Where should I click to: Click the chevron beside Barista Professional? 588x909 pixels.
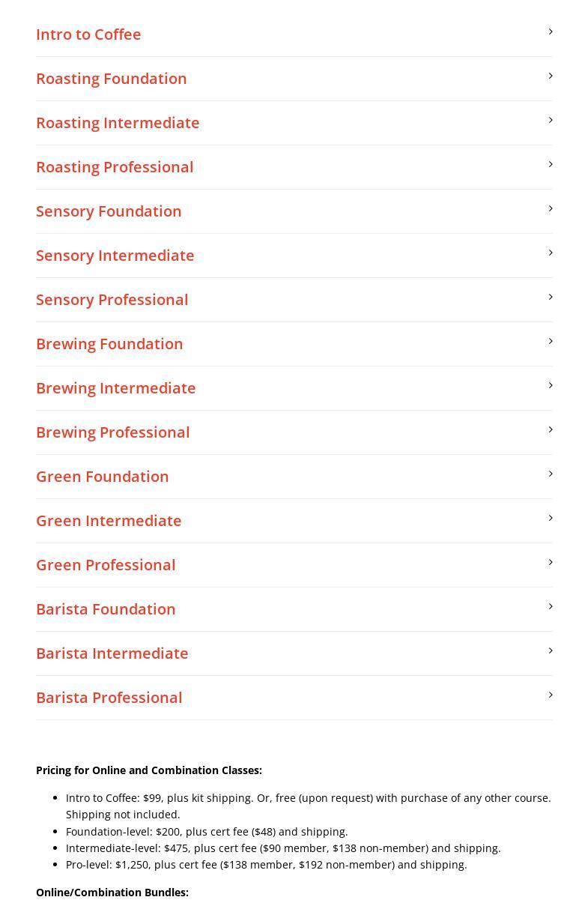(550, 695)
